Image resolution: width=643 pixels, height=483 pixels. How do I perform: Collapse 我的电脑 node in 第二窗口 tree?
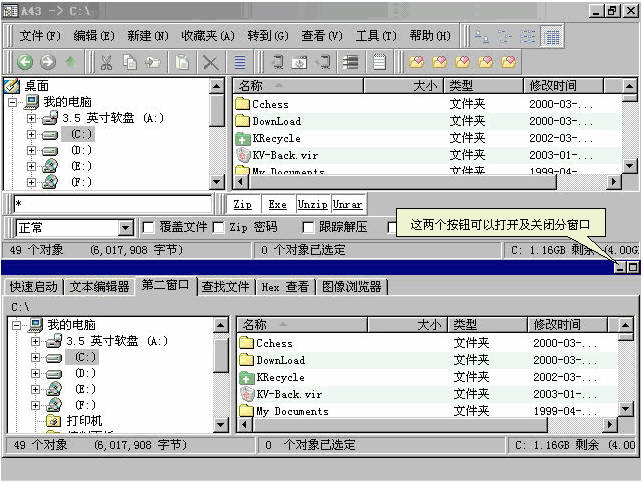(x=17, y=325)
